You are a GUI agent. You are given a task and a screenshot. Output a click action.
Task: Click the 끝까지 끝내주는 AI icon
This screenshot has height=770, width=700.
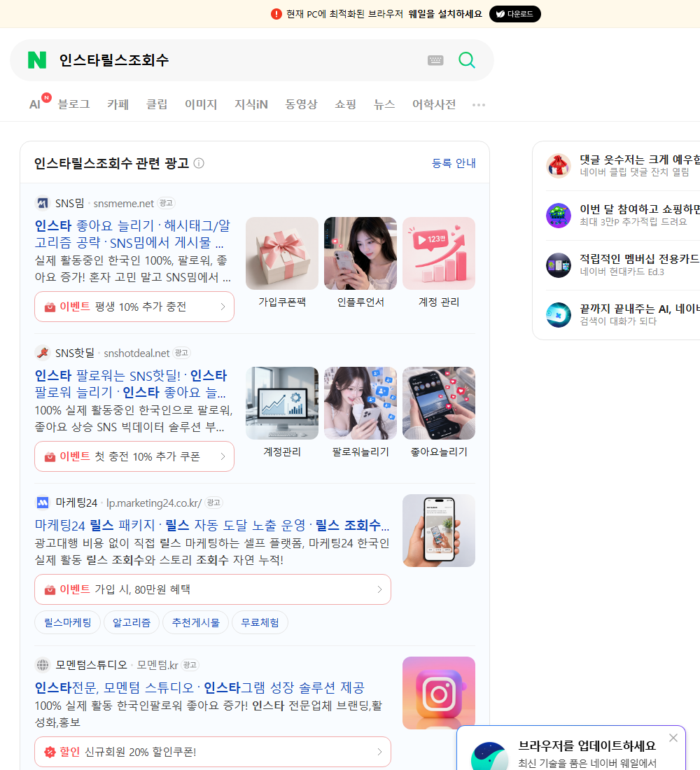tap(559, 315)
